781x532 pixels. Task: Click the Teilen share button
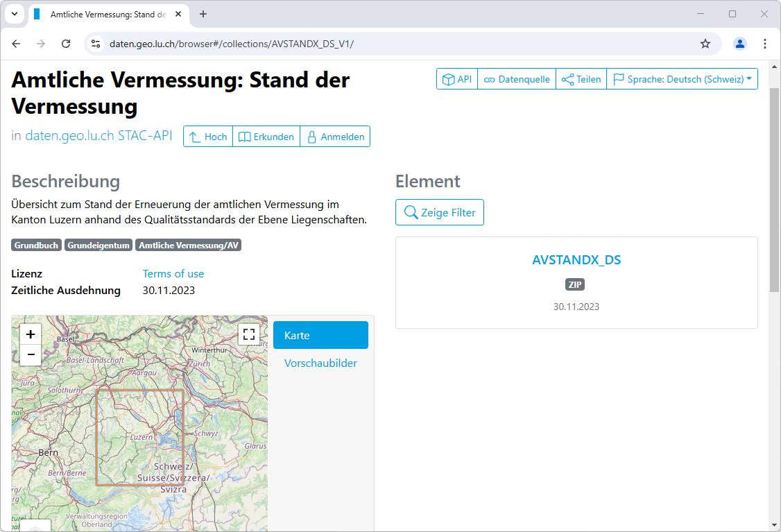(x=581, y=79)
